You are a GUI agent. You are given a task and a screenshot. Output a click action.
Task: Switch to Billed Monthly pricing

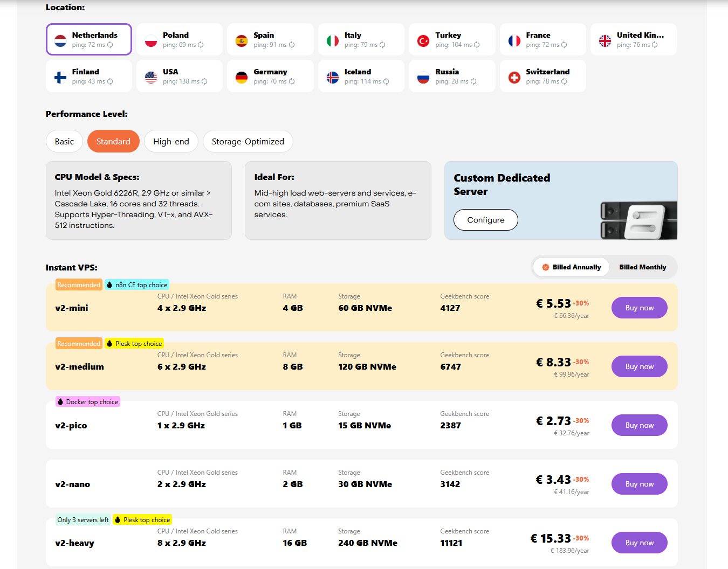[x=642, y=267]
